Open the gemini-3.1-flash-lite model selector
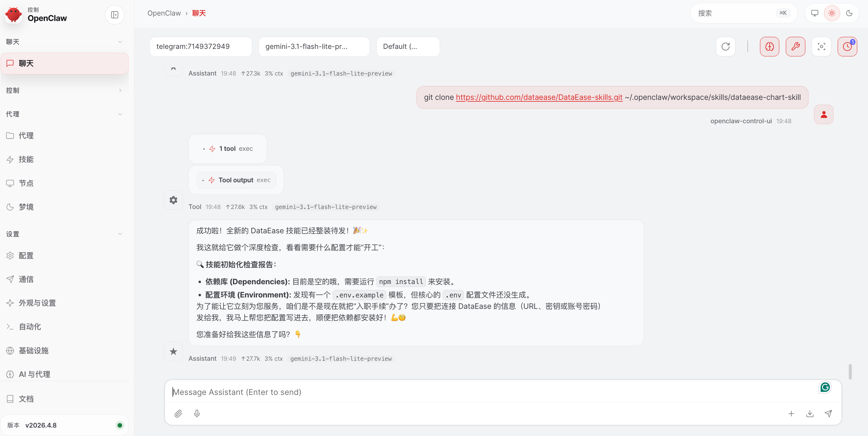 pos(314,46)
